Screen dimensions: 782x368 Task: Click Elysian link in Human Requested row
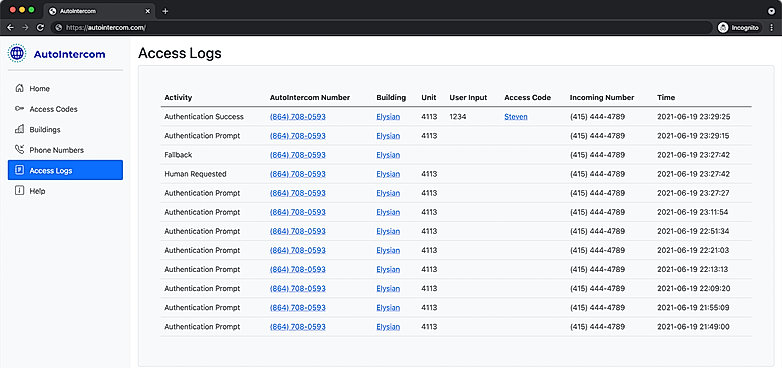click(388, 174)
